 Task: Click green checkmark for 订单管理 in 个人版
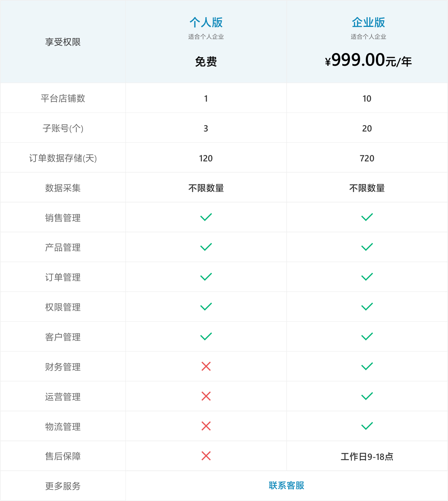206,276
